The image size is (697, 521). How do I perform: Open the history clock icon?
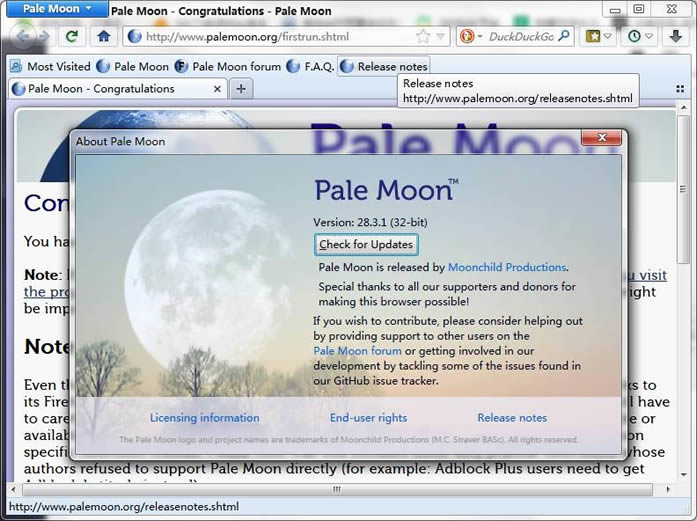(634, 36)
